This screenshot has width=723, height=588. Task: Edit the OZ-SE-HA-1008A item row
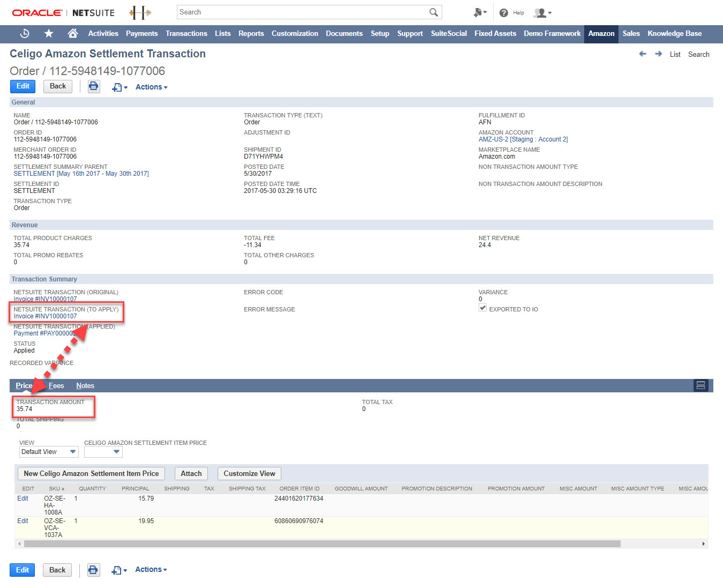(23, 498)
